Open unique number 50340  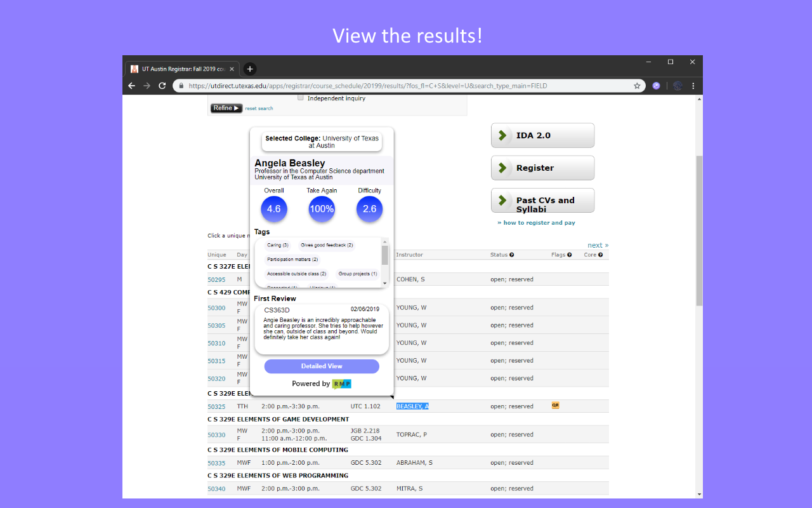point(216,489)
